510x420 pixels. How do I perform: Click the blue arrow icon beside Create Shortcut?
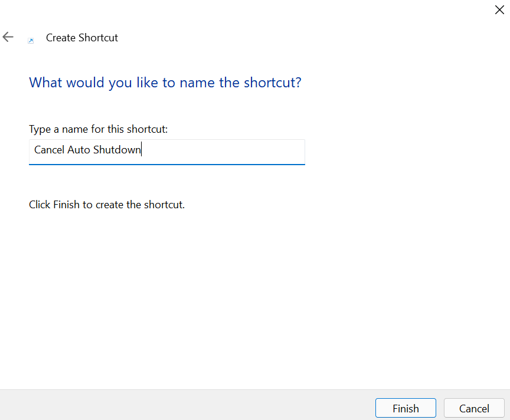point(31,40)
